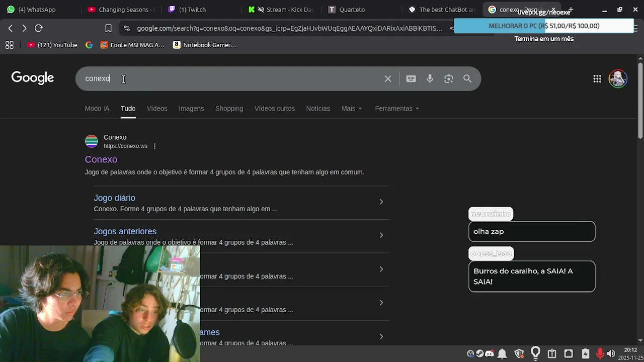Open the security shield tray icon
644x362 pixels.
pyautogui.click(x=519, y=353)
